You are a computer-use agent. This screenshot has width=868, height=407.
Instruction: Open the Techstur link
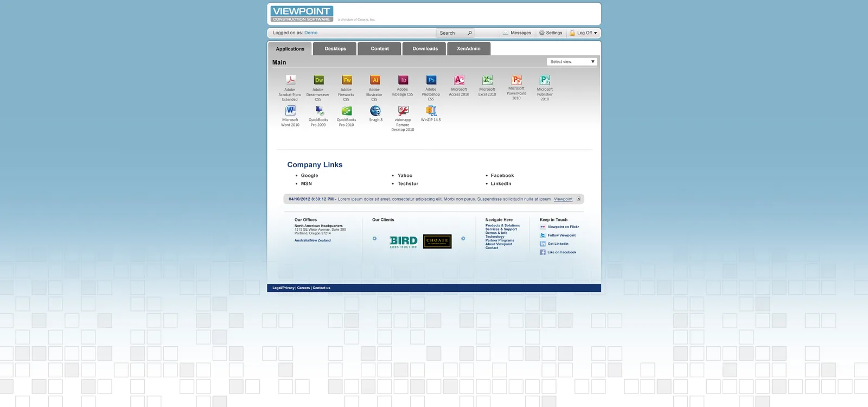pos(408,184)
